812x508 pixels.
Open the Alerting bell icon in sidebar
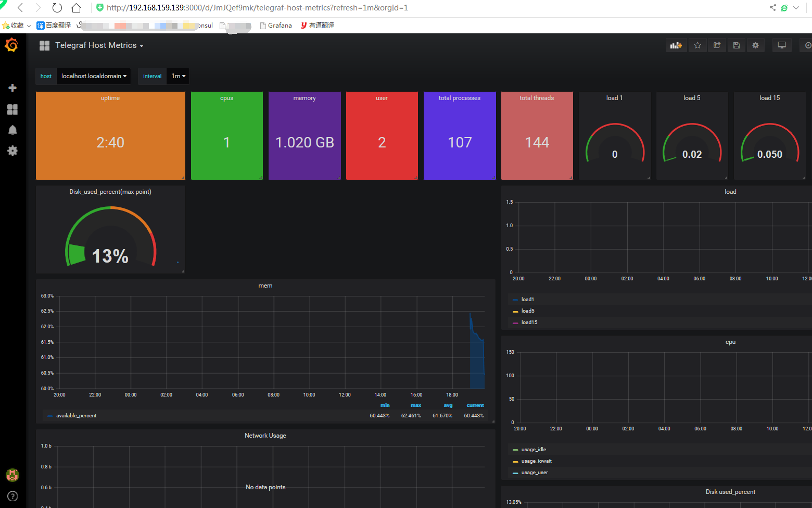12,130
